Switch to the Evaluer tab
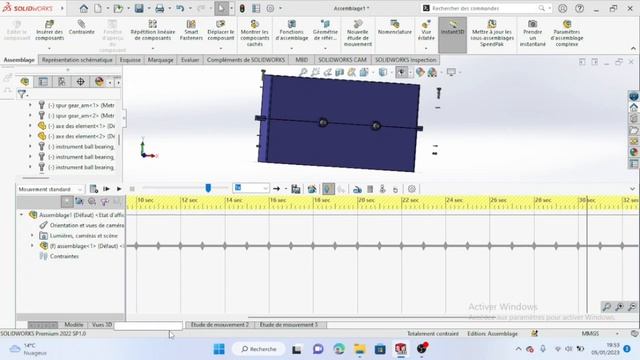 coord(190,60)
